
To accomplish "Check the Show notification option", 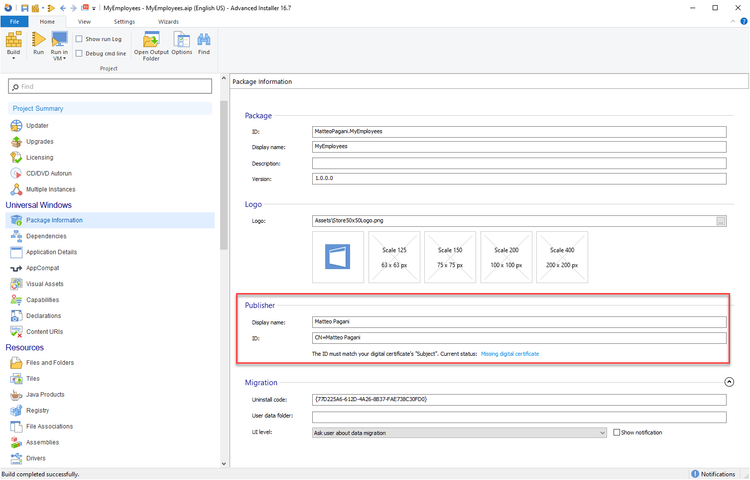I will point(615,433).
